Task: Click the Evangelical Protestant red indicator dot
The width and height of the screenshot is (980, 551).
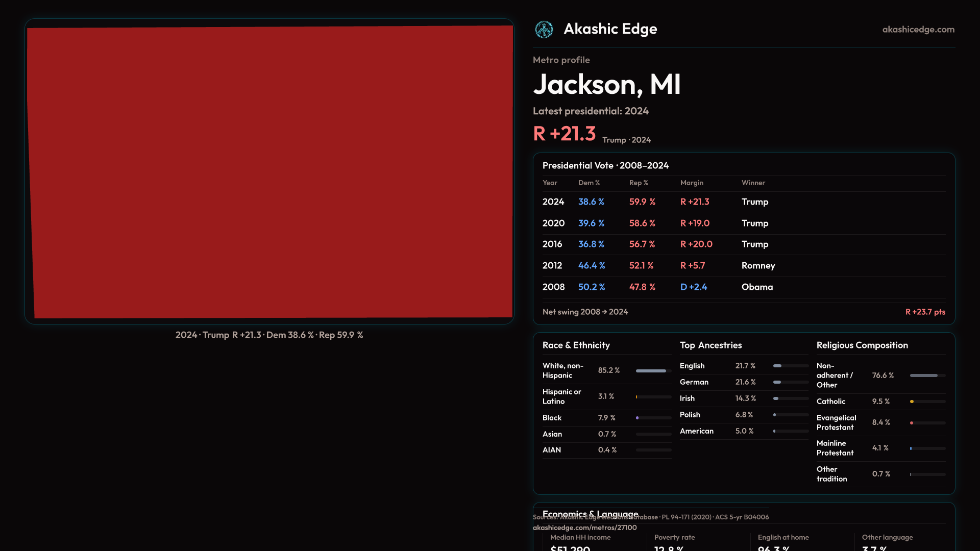Action: click(912, 423)
